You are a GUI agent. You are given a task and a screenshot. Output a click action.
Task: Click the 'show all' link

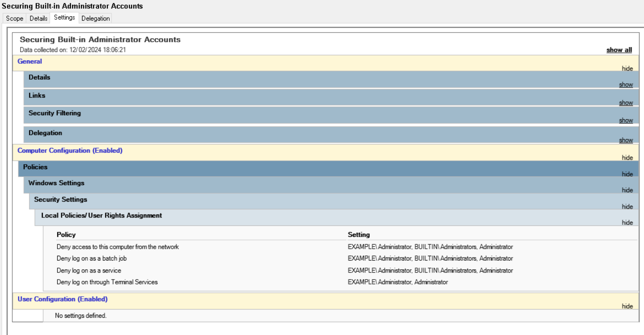[619, 50]
